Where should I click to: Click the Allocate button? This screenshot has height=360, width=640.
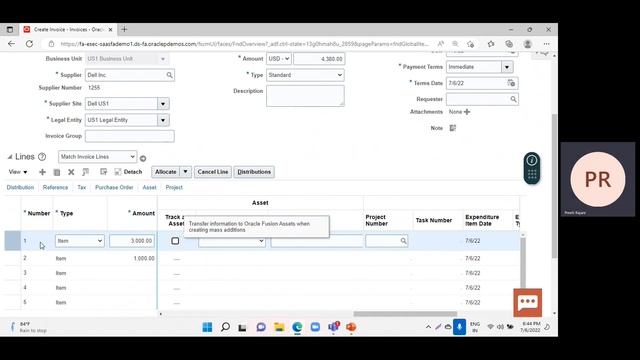[x=166, y=172]
